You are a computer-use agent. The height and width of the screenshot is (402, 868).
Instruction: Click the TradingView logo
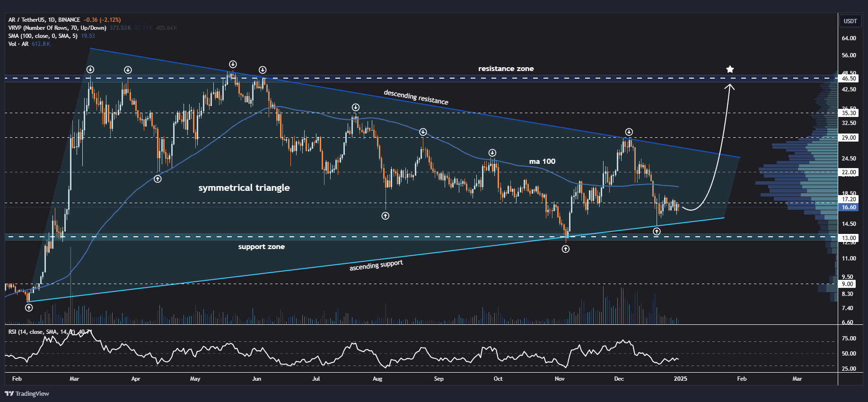click(x=27, y=393)
